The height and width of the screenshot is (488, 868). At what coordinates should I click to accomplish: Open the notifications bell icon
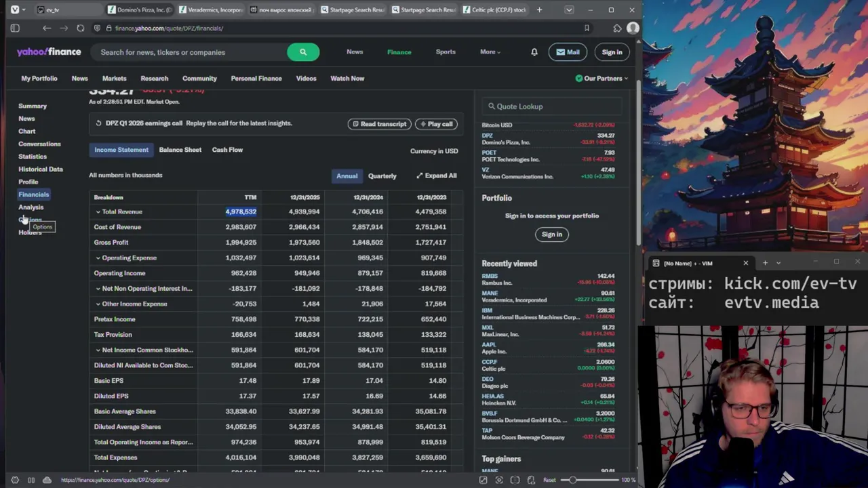534,52
